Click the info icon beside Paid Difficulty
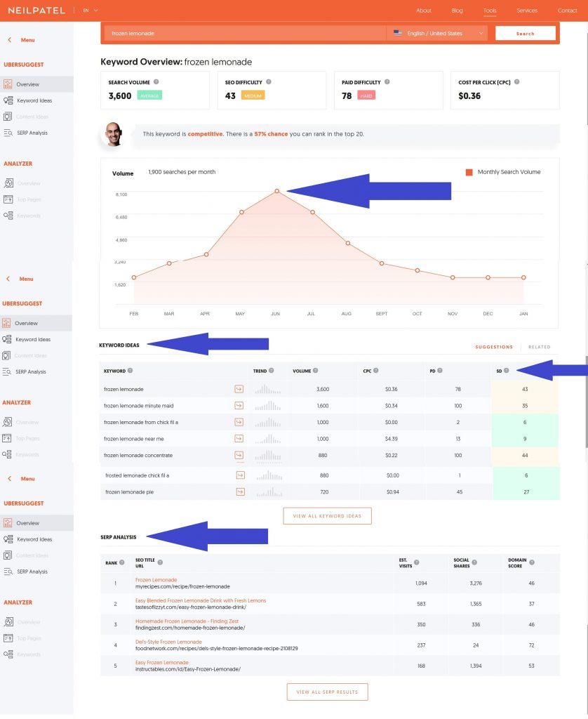This screenshot has height=719, width=588. click(x=387, y=81)
